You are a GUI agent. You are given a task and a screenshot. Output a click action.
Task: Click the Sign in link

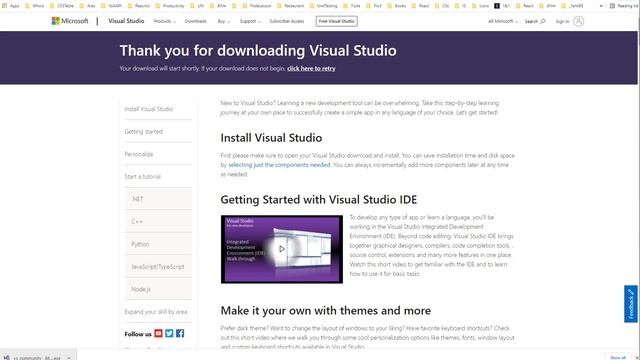coord(562,21)
